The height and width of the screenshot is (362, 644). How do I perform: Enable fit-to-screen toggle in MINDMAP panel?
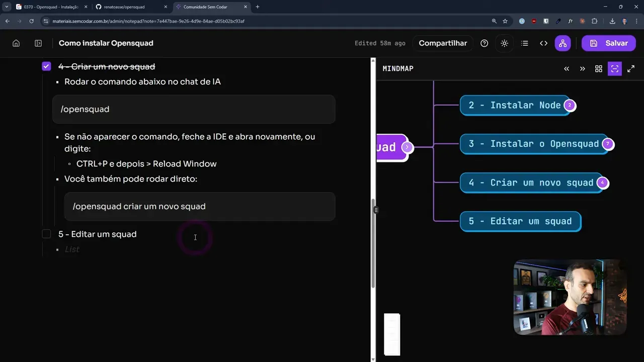point(614,68)
